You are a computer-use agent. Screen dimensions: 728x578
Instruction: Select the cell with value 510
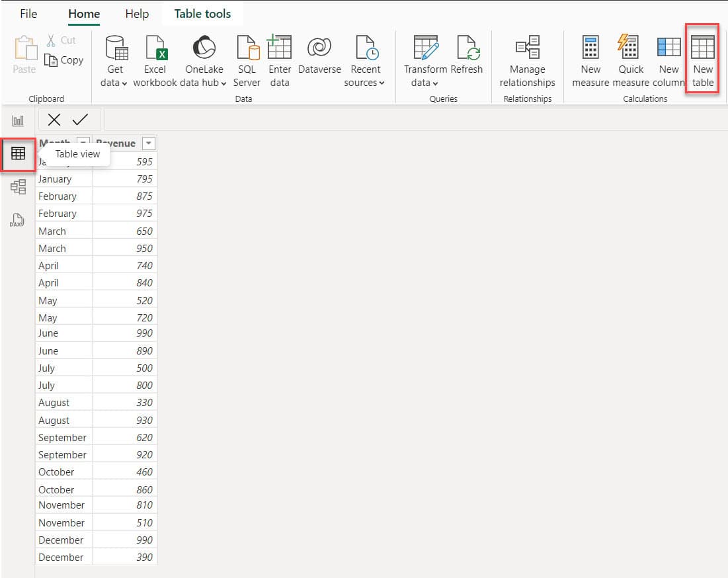tap(125, 522)
